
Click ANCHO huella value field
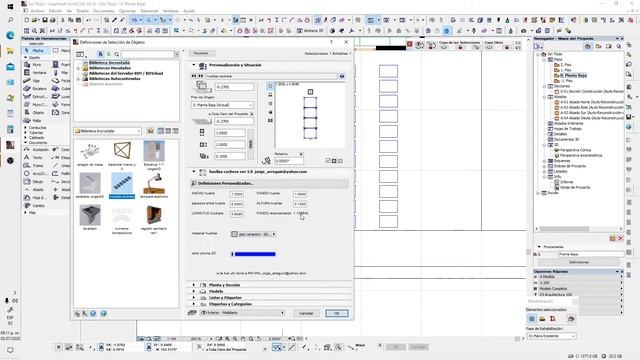point(237,194)
